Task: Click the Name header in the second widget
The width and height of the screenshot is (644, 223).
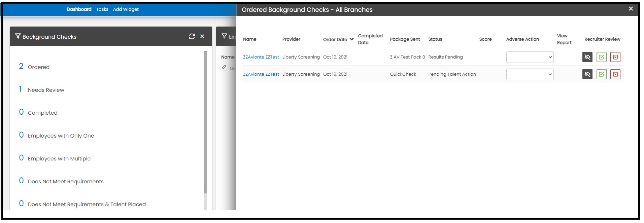Action: [x=228, y=57]
